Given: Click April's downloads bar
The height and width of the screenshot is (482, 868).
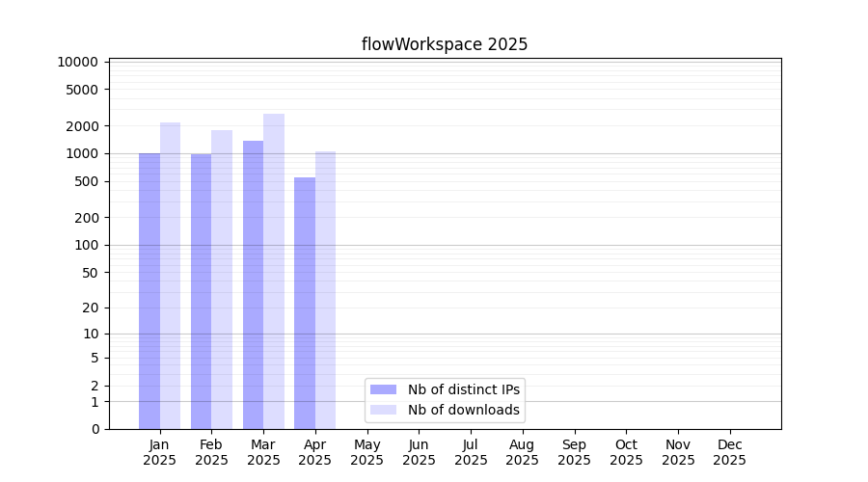Looking at the screenshot, I should tap(325, 290).
